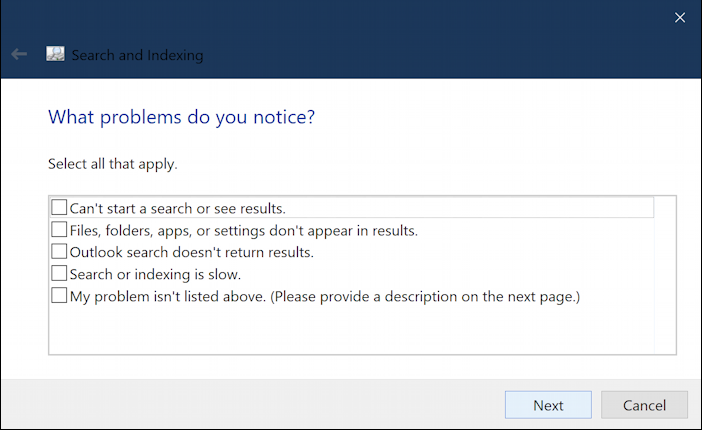The width and height of the screenshot is (702, 430).
Task: Click the "What problems do you notice?" heading
Action: tap(181, 117)
